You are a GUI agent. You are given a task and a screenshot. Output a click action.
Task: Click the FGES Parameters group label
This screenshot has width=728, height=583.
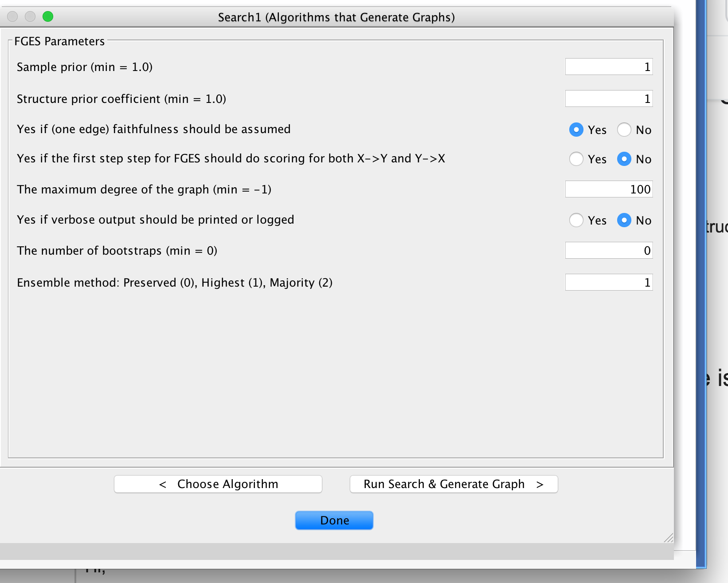coord(59,41)
